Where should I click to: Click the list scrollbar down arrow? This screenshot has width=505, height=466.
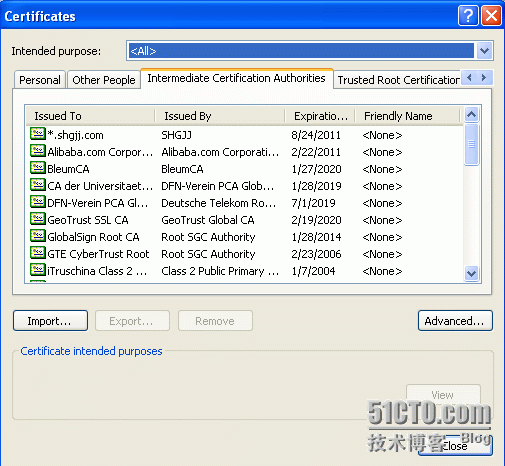(x=471, y=274)
